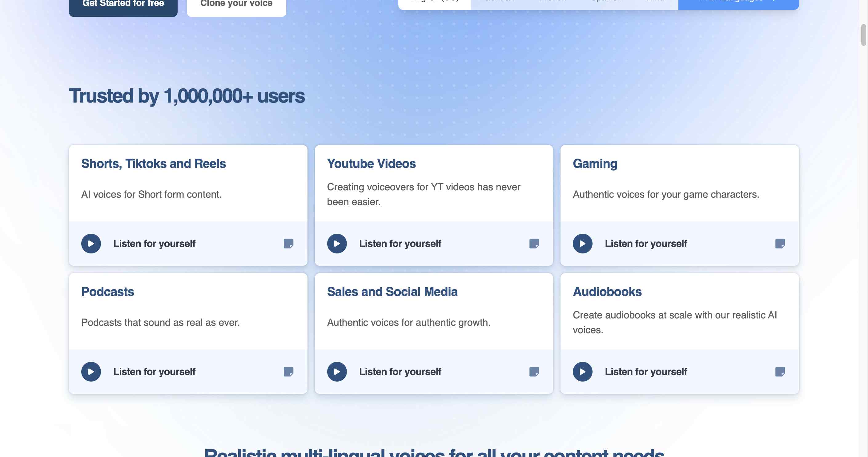Viewport: 868px width, 457px height.
Task: Click 'Podcasts that sound as real as ever.'
Action: click(x=161, y=322)
